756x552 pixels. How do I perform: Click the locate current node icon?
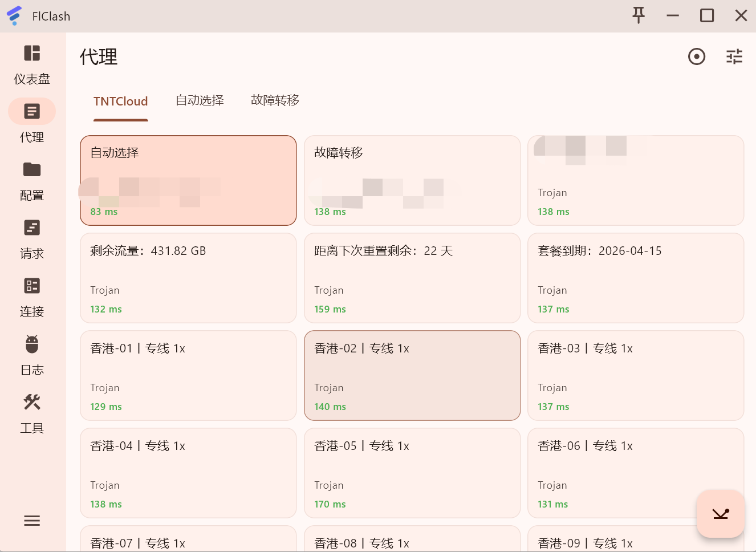697,56
